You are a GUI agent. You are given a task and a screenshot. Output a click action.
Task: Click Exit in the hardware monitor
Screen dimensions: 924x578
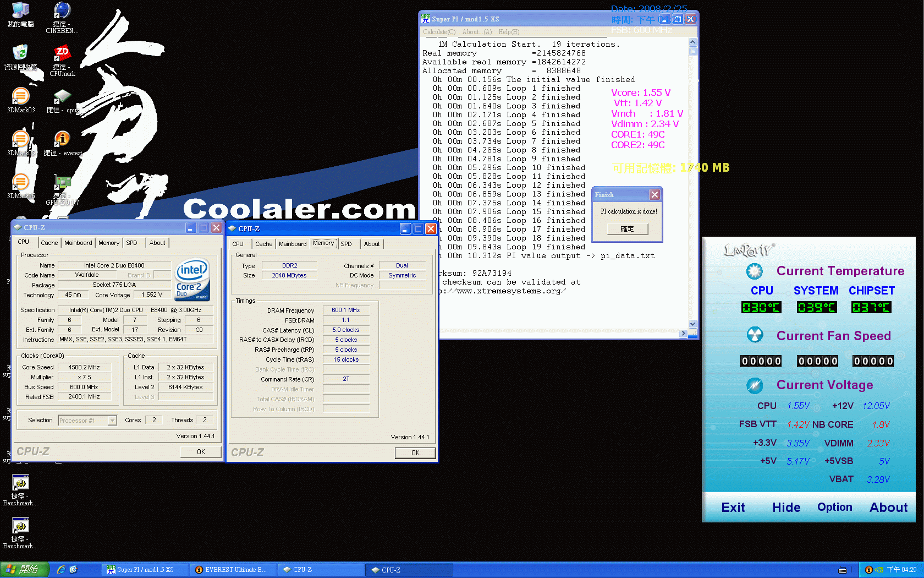point(733,508)
